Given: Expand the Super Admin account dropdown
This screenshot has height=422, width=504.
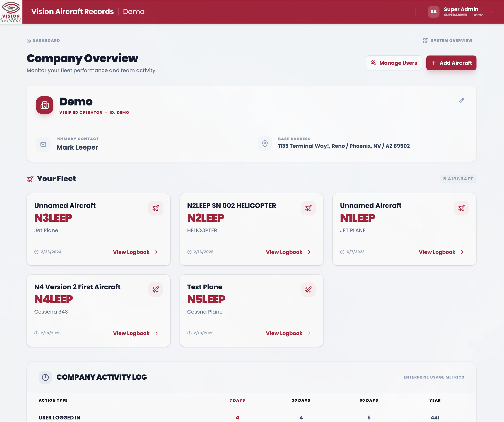Looking at the screenshot, I should coord(491,12).
